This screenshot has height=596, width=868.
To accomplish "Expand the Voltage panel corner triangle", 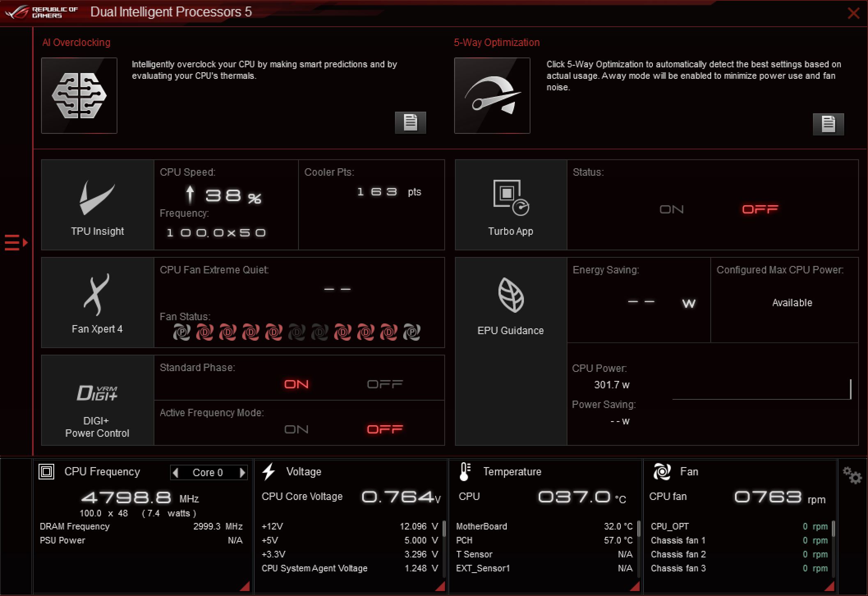I will click(440, 586).
